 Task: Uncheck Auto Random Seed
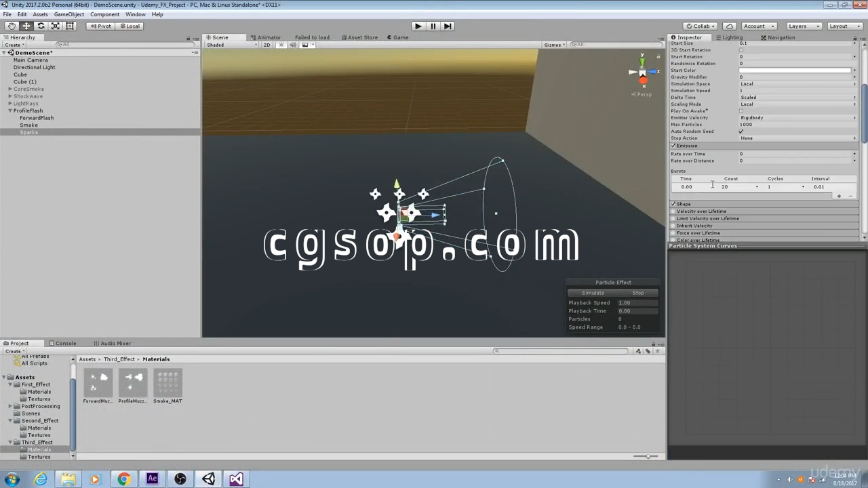coord(741,131)
